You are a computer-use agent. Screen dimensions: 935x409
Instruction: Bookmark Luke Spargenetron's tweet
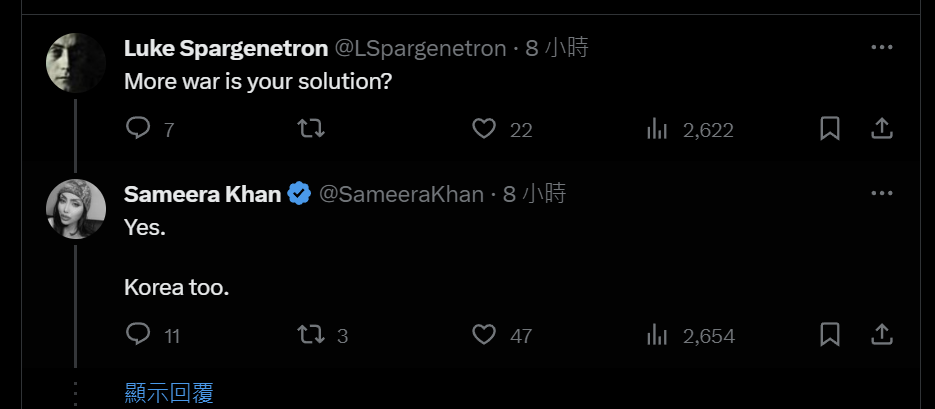click(x=829, y=129)
